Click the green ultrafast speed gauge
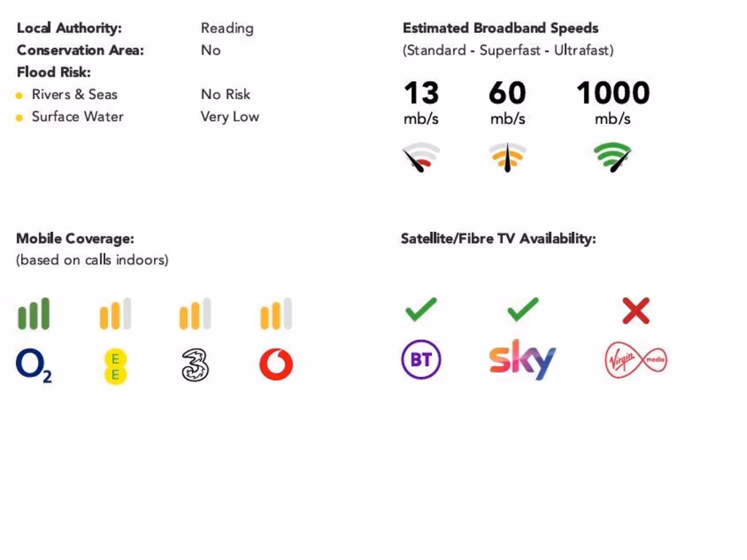The width and height of the screenshot is (747, 560). pos(612,156)
